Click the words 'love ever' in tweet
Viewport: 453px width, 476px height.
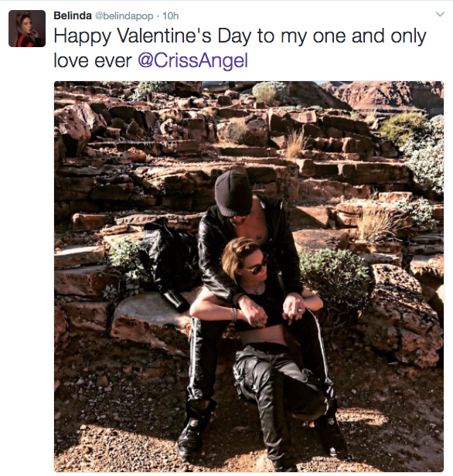pyautogui.click(x=93, y=60)
